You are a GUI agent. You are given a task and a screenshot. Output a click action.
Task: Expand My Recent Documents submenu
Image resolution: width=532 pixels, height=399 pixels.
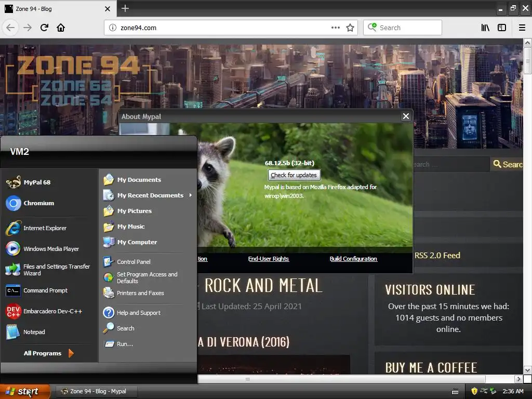click(148, 195)
